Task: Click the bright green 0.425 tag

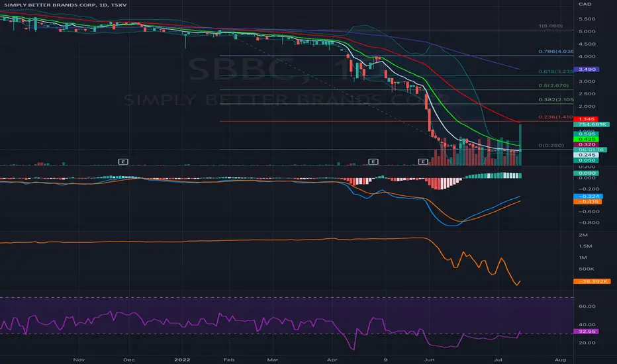Action: coord(587,139)
